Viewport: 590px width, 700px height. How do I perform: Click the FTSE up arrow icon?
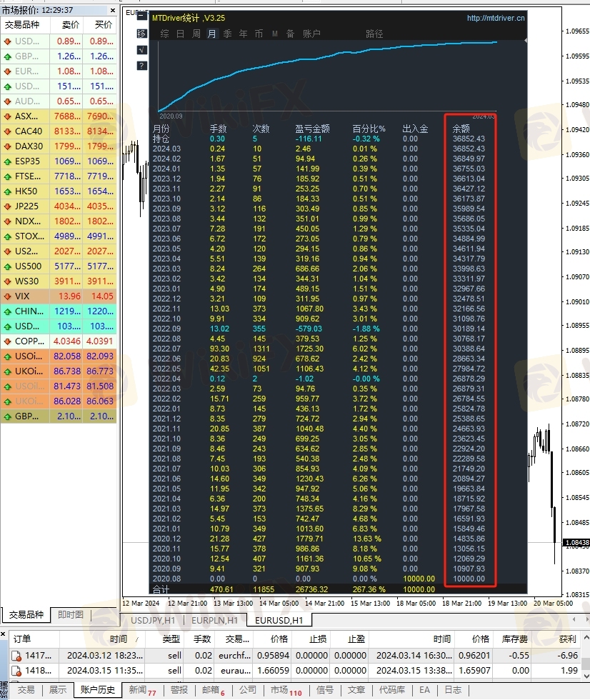[8, 176]
